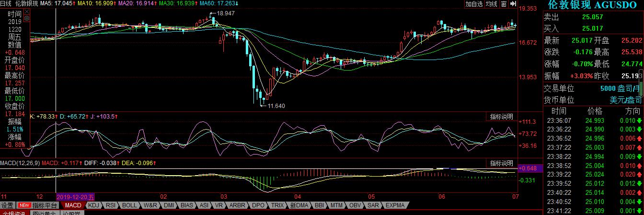
Task: Select the BBI indicator tab
Action: click(320, 205)
